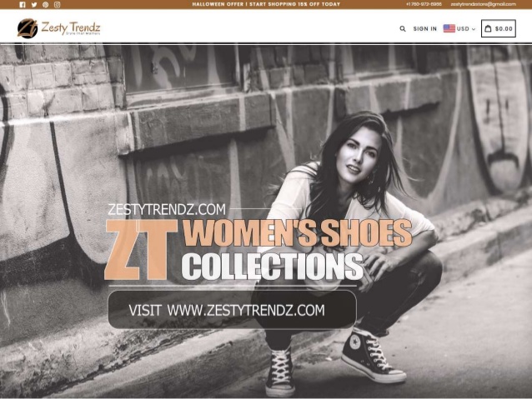The width and height of the screenshot is (532, 399).
Task: Open the Facebook social icon
Action: 23,5
